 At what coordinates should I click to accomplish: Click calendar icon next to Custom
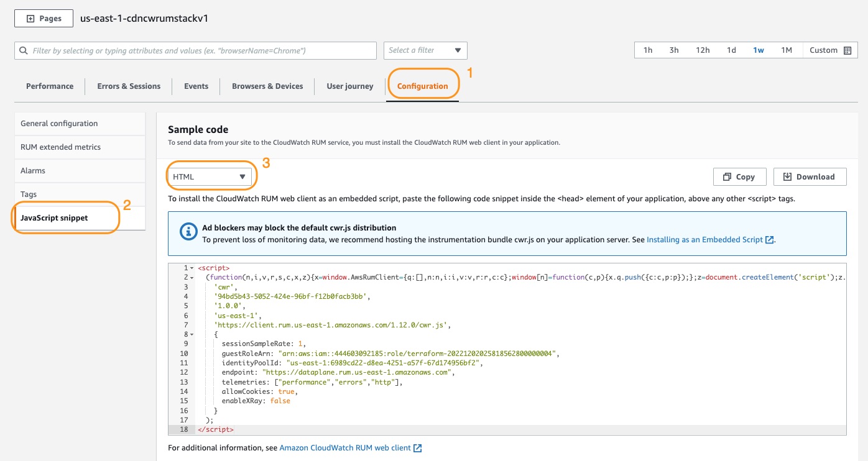point(847,50)
